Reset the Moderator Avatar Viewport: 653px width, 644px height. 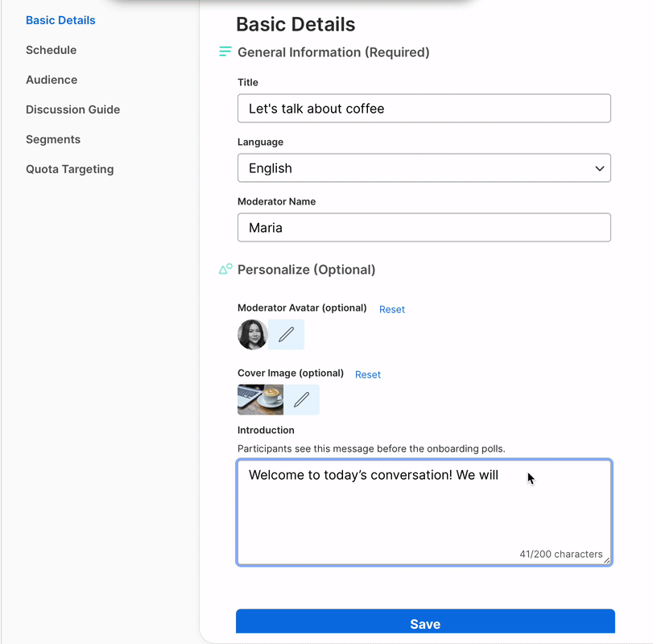click(392, 309)
